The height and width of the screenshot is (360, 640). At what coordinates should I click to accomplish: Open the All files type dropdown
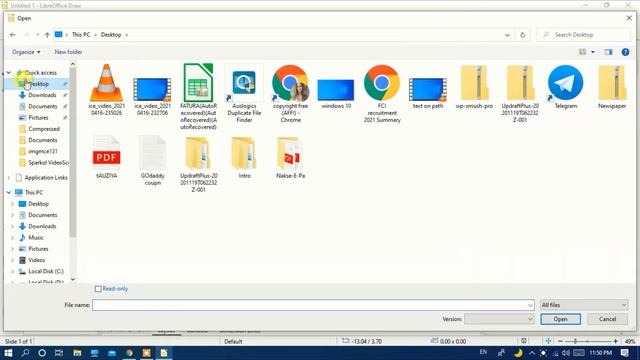(584, 305)
